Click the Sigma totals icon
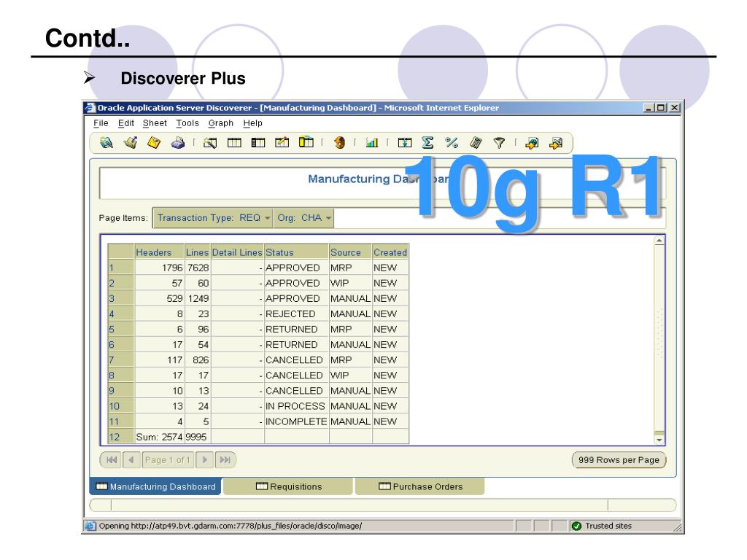This screenshot has width=747, height=560. point(427,142)
